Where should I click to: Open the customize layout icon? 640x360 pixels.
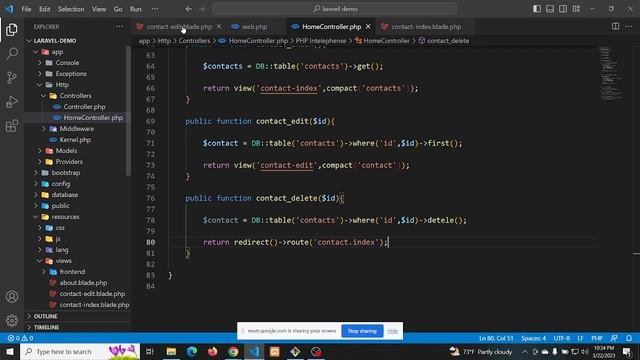(x=576, y=9)
